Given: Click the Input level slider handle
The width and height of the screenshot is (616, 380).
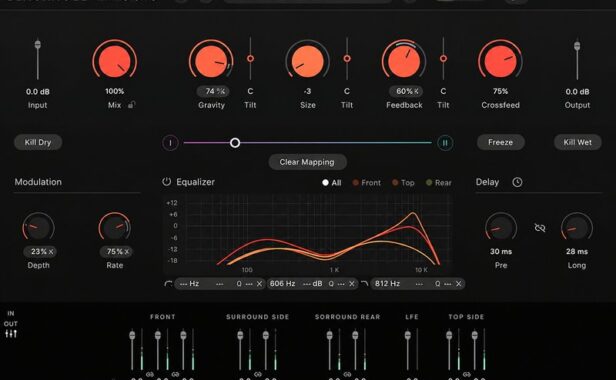Looking at the screenshot, I should [x=38, y=44].
